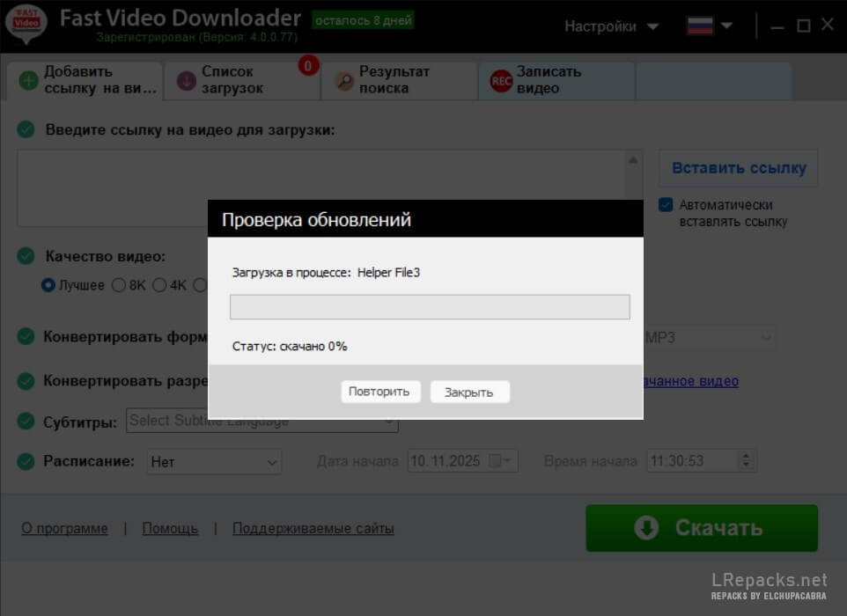
Task: Click the download arrow icon on Список загрузок tab
Action: [186, 81]
